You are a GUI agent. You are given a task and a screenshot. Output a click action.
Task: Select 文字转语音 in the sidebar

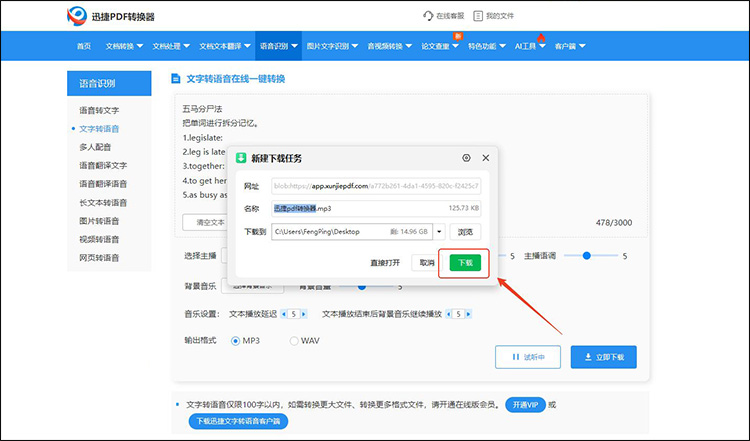pyautogui.click(x=99, y=129)
